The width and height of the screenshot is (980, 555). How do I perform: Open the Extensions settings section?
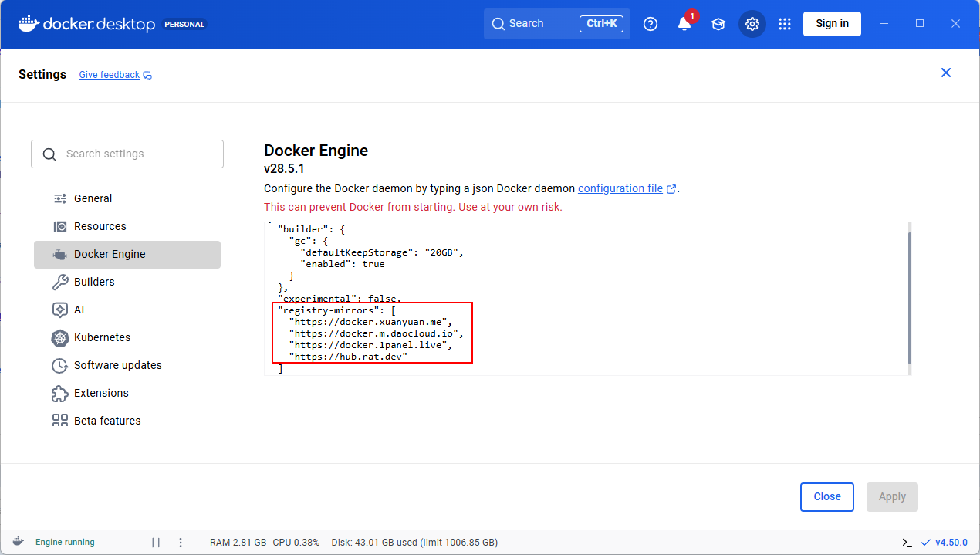[x=127, y=393]
